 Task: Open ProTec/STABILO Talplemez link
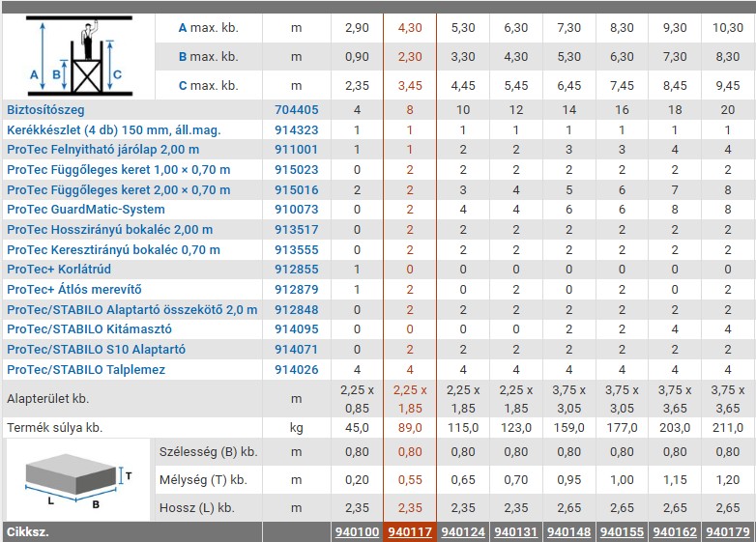point(85,370)
